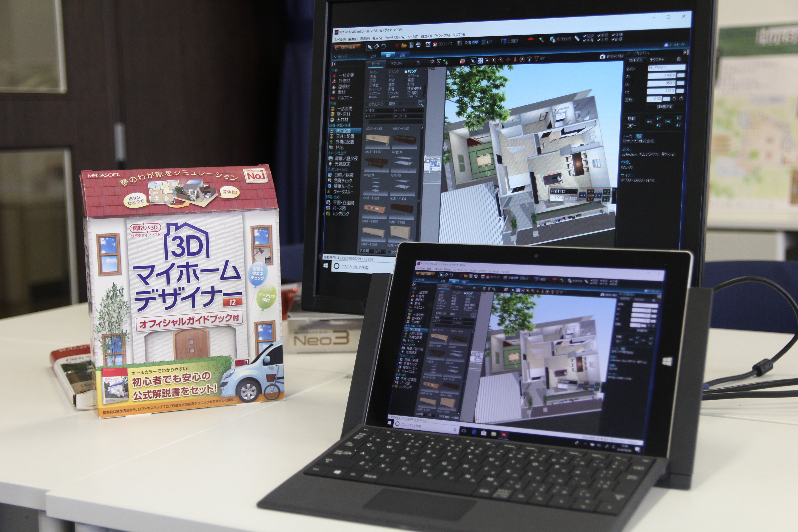Click the printer icon on the monitor toolbar
Viewport: 798px width, 532px height.
coord(418,45)
